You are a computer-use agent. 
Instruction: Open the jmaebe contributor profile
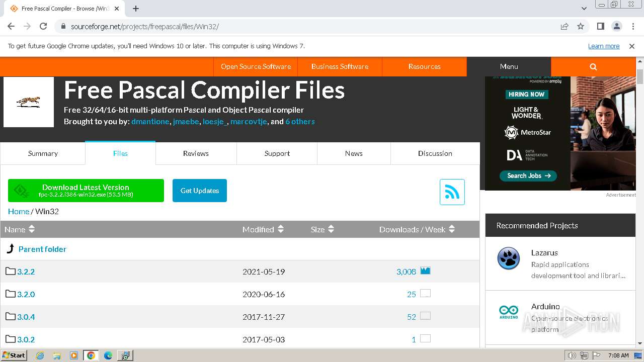pyautogui.click(x=186, y=122)
